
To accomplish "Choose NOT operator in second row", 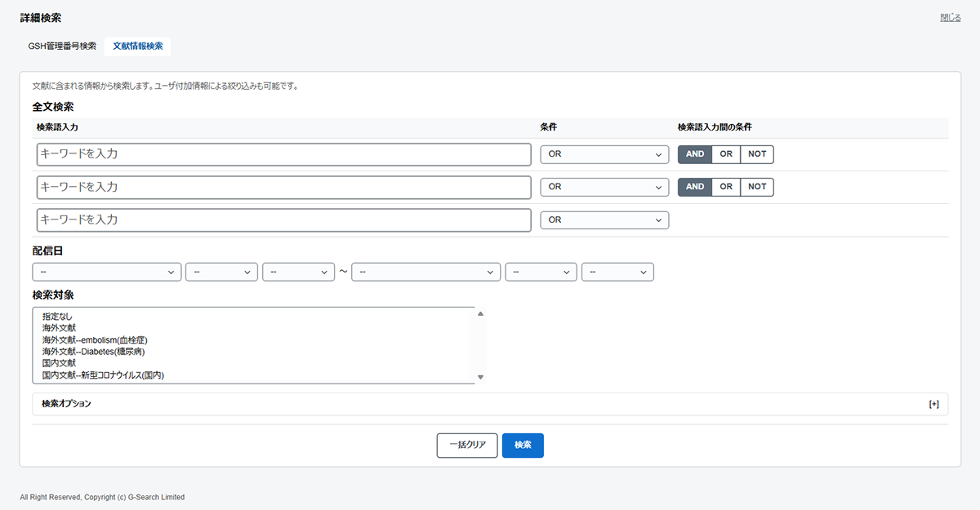I will tap(757, 187).
